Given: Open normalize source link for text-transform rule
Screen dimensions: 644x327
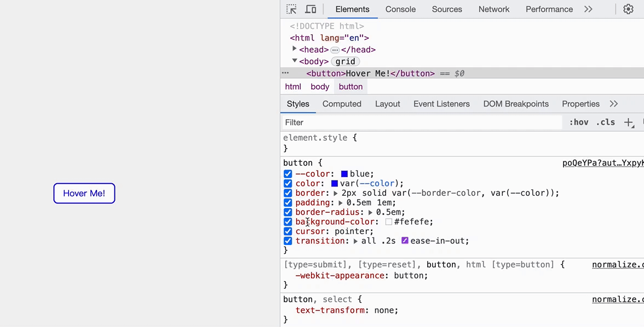Looking at the screenshot, I should pyautogui.click(x=618, y=300).
